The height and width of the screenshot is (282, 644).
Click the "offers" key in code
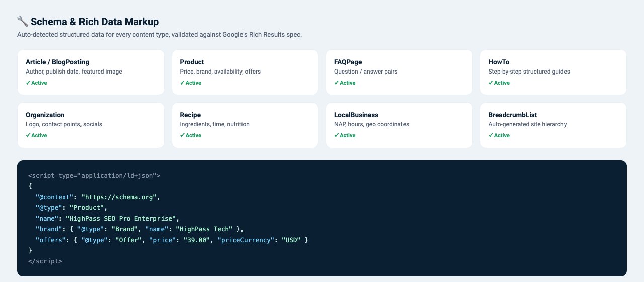coord(51,240)
